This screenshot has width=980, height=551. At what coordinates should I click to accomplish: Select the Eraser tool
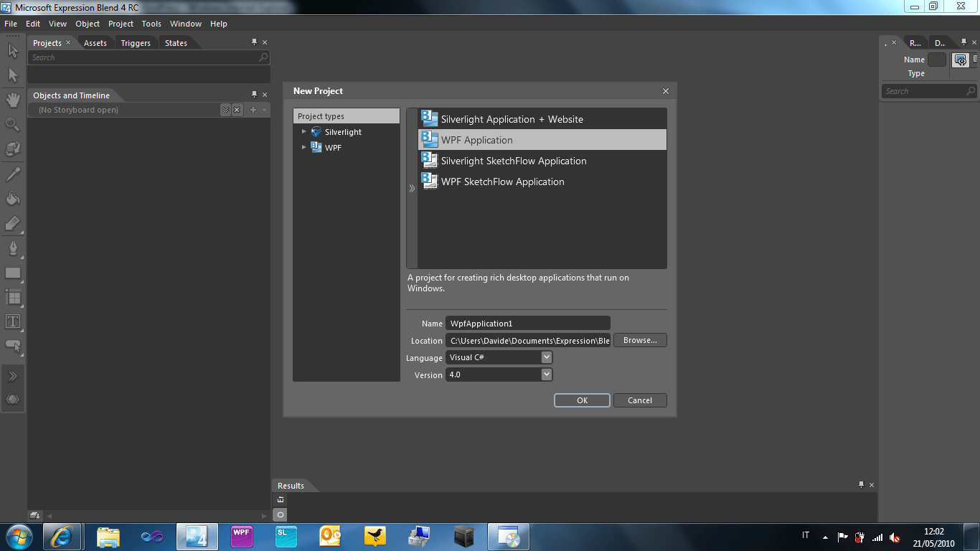pyautogui.click(x=12, y=224)
